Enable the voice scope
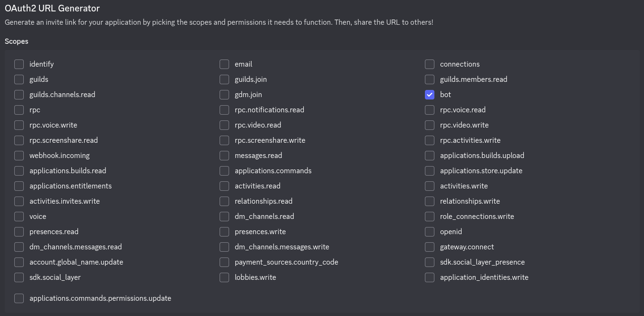Image resolution: width=644 pixels, height=316 pixels. tap(19, 217)
